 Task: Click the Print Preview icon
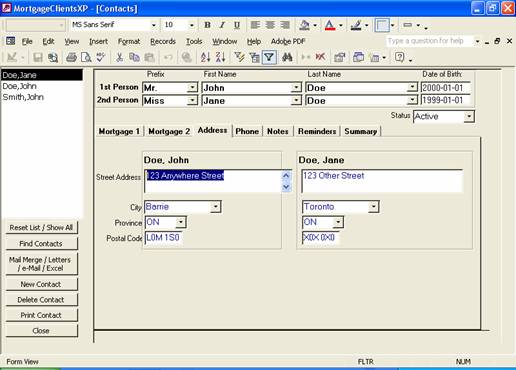coord(86,57)
